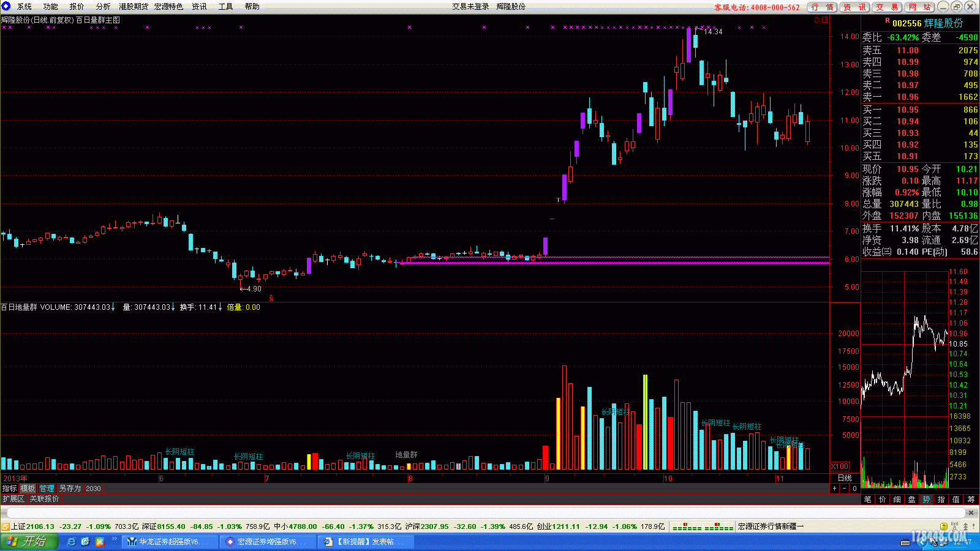The width and height of the screenshot is (980, 551).
Task: Open the keyboard icon in the system tray
Action: [905, 542]
